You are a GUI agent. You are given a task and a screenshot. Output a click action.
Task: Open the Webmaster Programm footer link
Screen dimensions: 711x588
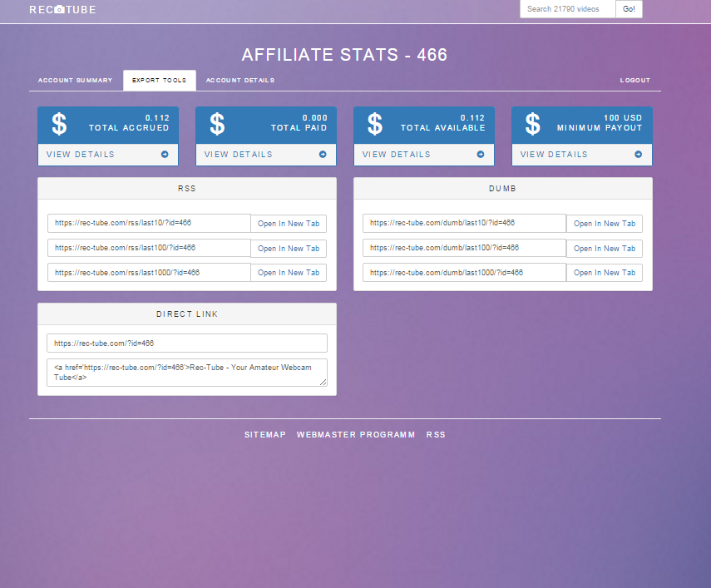pos(356,435)
